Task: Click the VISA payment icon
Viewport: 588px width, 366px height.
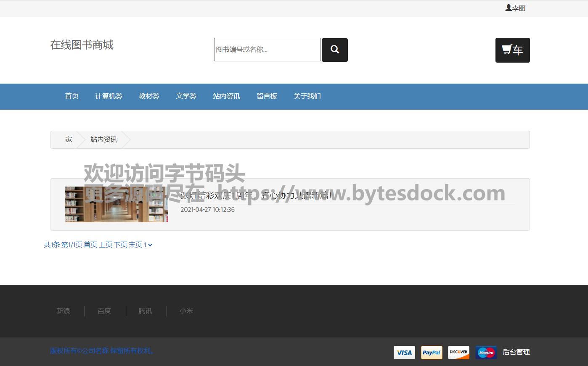Action: tap(404, 353)
